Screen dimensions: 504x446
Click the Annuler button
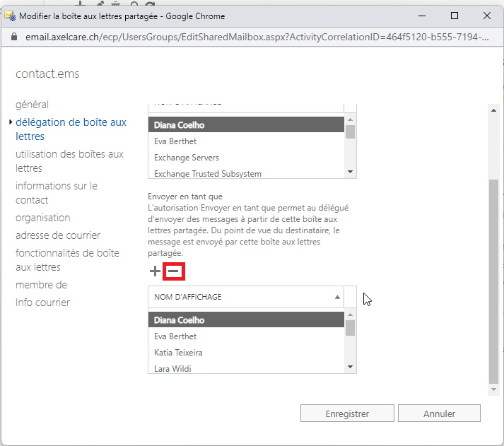click(x=439, y=413)
